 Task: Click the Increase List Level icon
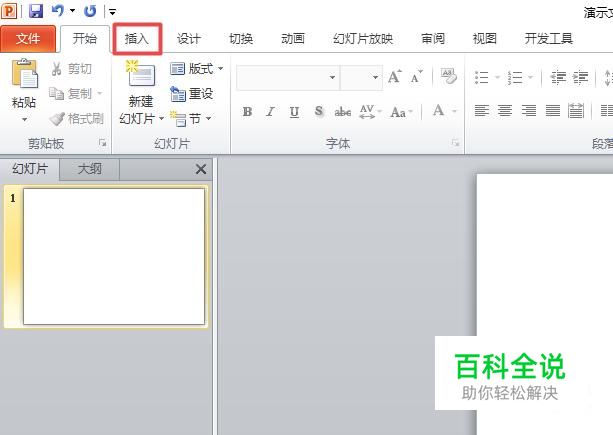click(581, 77)
